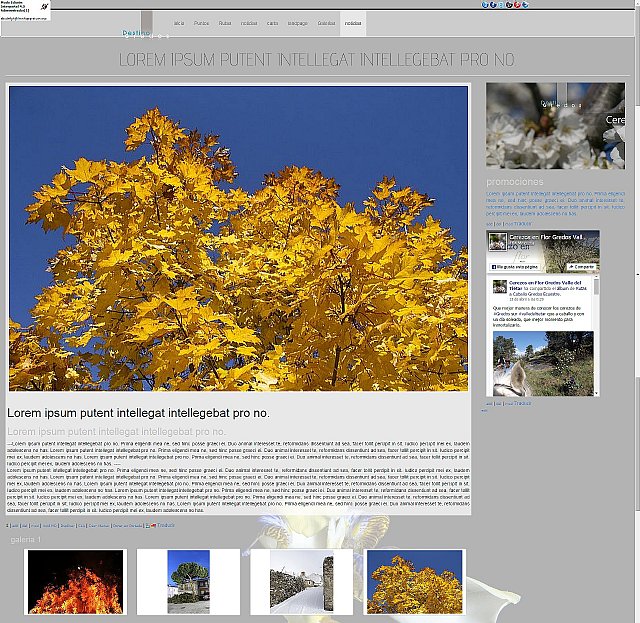Click the Traducir link below Facebook widget
The image size is (640, 623).
pyautogui.click(x=522, y=403)
